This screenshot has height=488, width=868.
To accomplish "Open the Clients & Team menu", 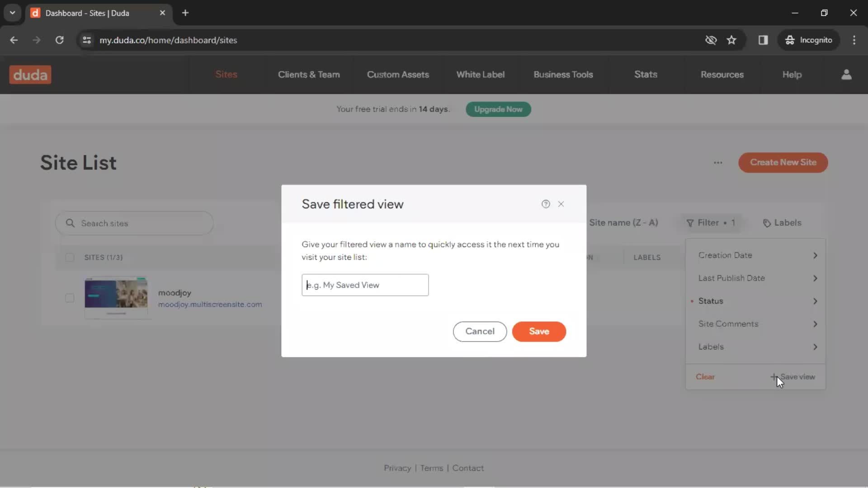I will [309, 75].
